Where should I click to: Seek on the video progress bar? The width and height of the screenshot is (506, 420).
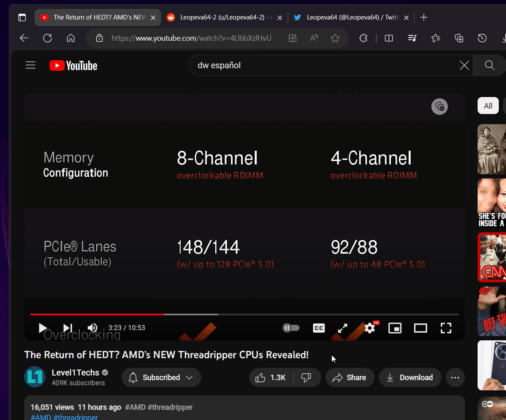(244, 314)
